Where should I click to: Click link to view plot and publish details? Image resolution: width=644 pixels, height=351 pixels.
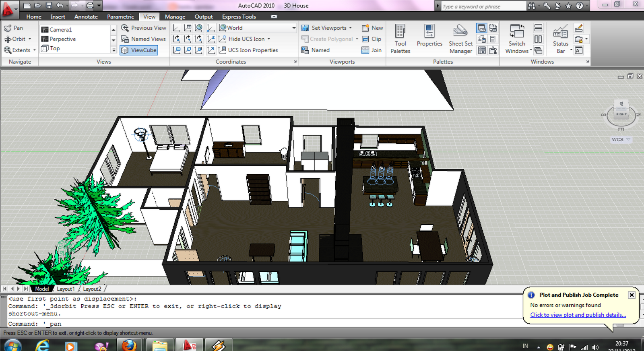point(578,315)
